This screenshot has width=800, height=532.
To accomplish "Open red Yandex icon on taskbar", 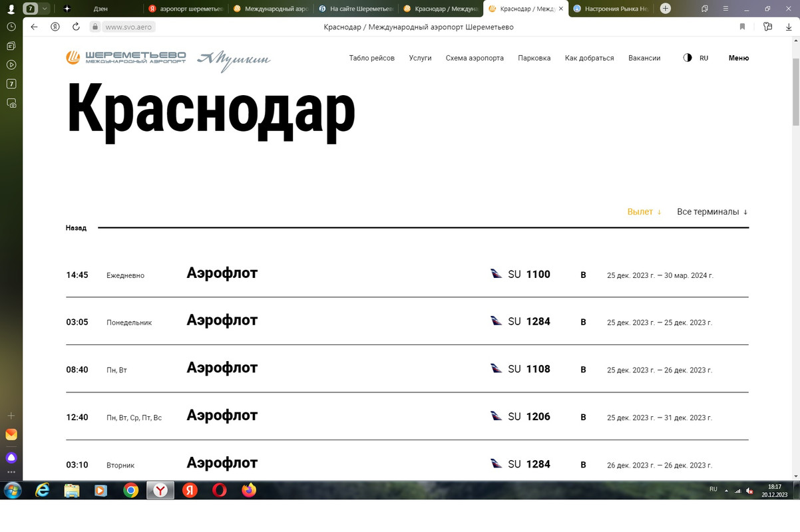I will click(x=190, y=491).
